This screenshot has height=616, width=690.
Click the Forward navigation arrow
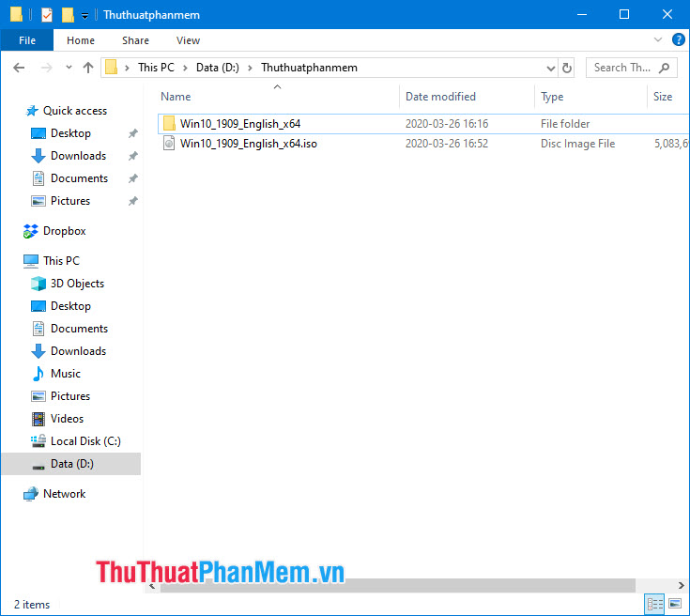pyautogui.click(x=46, y=68)
